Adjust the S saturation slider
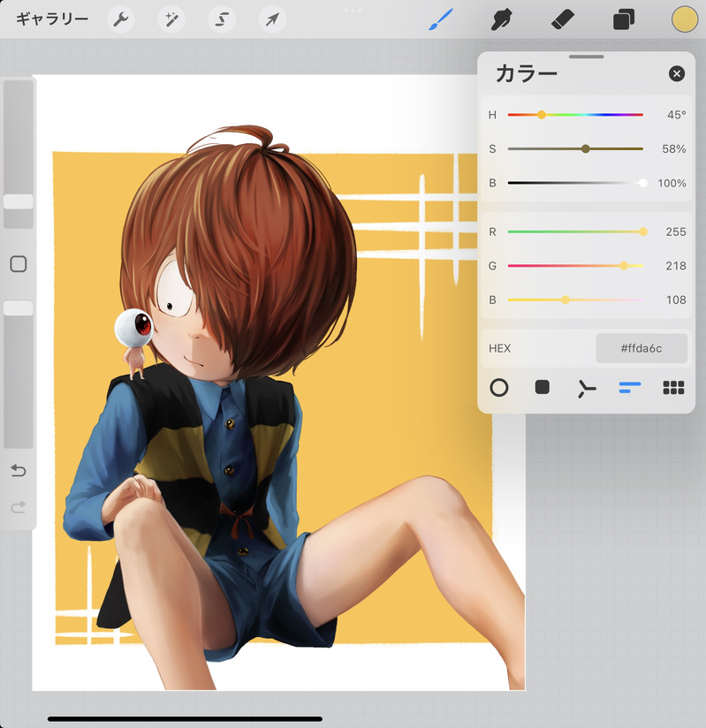 [x=575, y=148]
